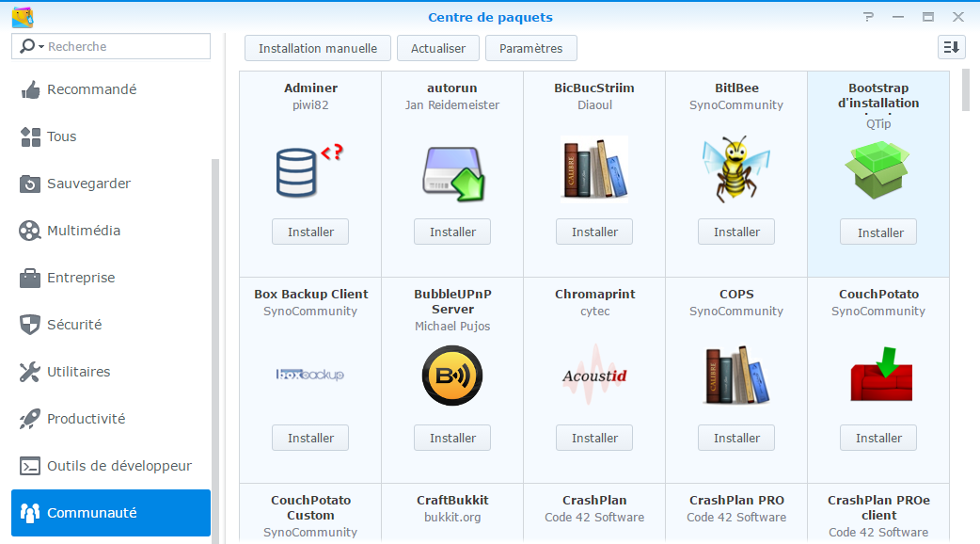Open the CrashPlan PROe client title

pos(878,507)
